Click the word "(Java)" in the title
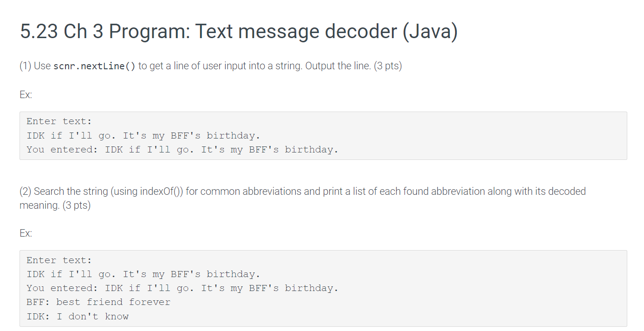Viewport: 644px width, 331px height. click(x=430, y=31)
